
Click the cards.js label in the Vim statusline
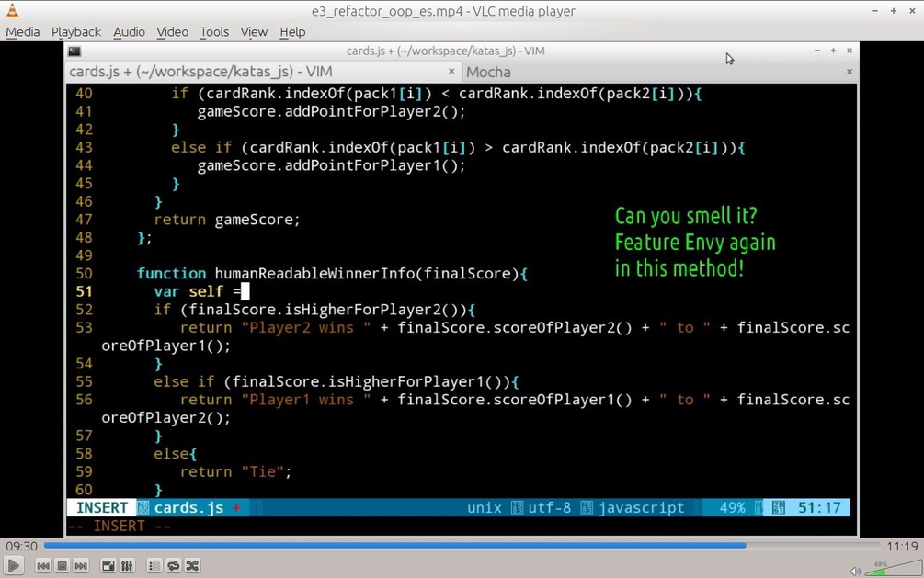(188, 507)
